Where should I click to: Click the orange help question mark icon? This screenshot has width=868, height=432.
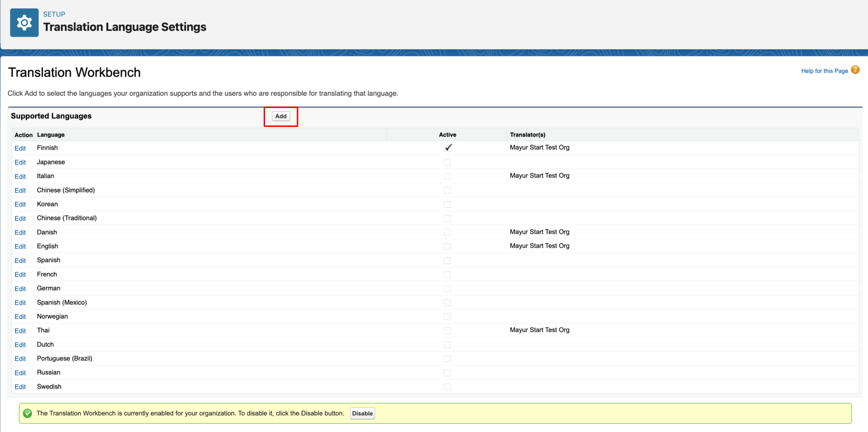coord(855,70)
